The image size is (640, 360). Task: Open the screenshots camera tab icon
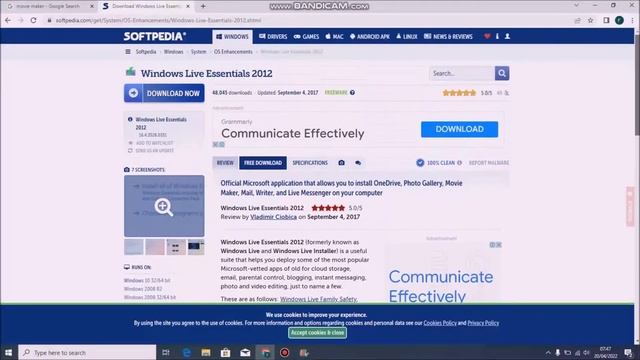point(342,163)
